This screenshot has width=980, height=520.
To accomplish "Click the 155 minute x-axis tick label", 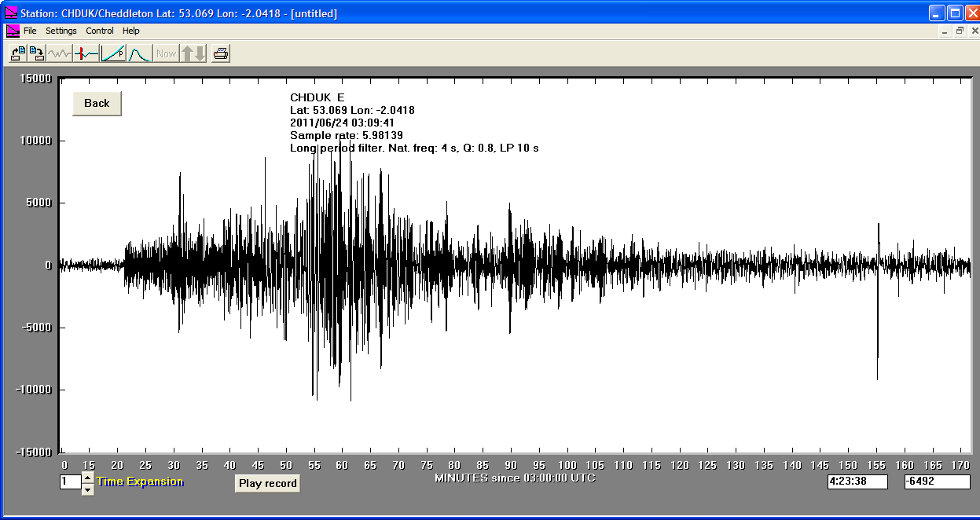I will coord(876,465).
